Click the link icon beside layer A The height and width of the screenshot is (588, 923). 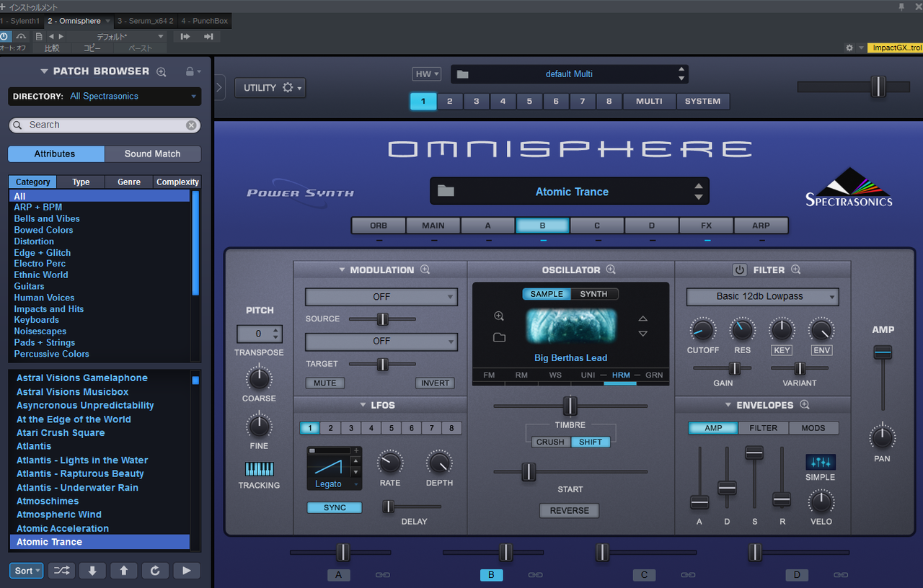pos(382,575)
